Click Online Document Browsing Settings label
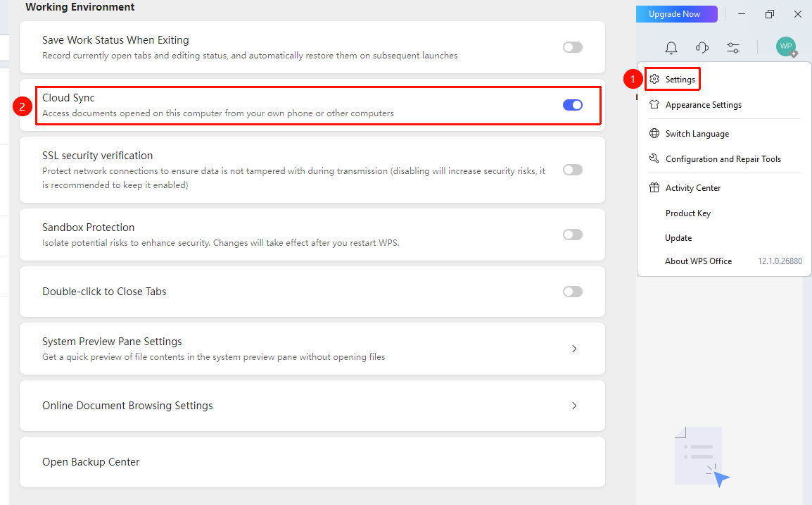This screenshot has height=505, width=812. point(127,406)
